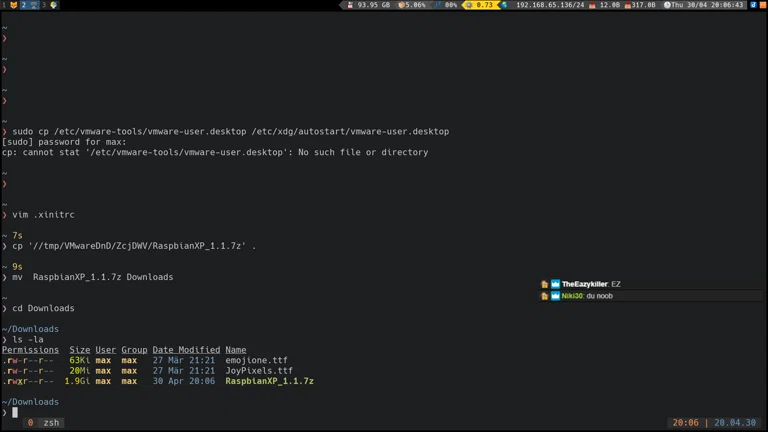Click the 12.0B upload speed indicator
Image resolution: width=768 pixels, height=432 pixels.
coord(605,5)
